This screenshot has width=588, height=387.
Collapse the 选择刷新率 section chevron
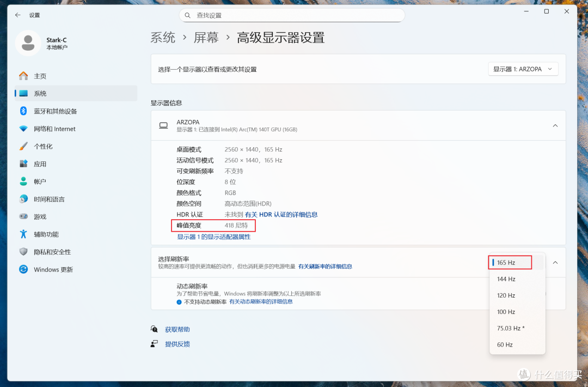(555, 262)
